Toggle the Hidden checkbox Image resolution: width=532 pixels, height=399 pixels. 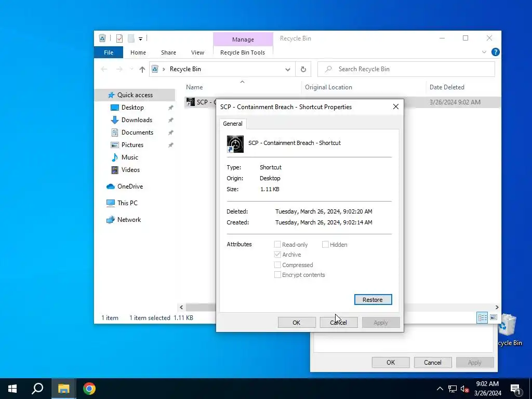tap(325, 244)
